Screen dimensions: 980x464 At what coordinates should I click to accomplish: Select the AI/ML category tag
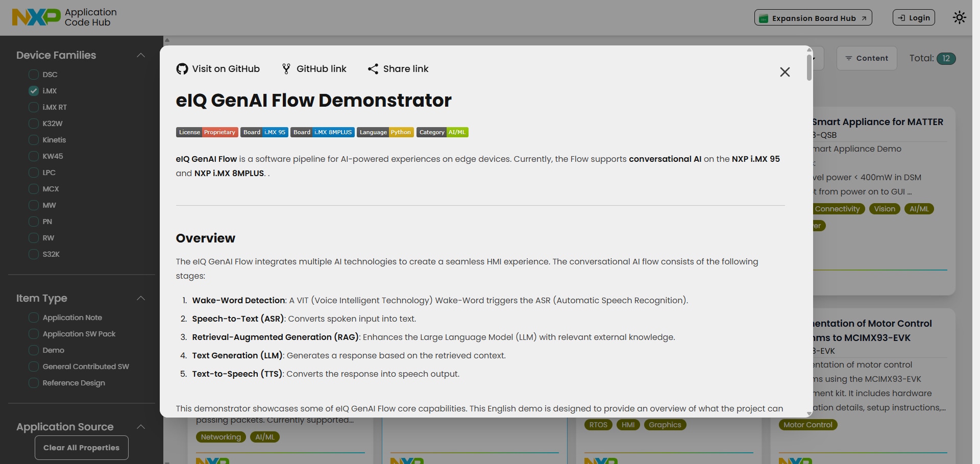pos(457,132)
